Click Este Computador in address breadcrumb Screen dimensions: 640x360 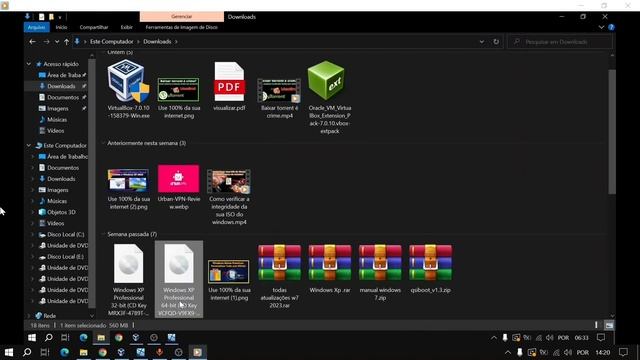[111, 42]
